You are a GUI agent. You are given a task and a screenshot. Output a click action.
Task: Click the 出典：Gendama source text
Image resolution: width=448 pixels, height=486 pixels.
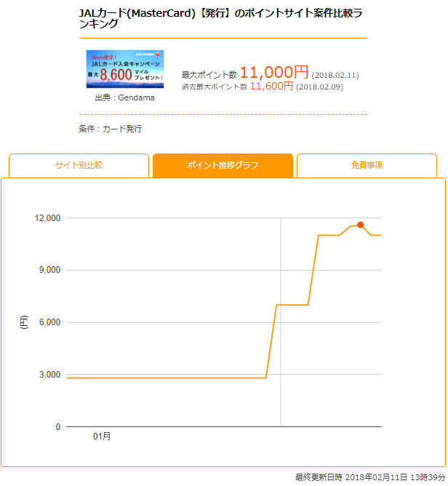pos(124,97)
